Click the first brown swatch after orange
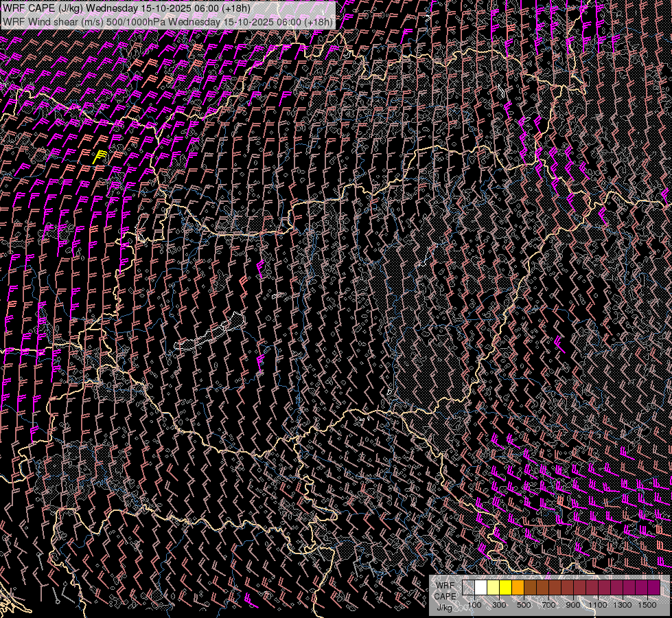 (x=530, y=588)
